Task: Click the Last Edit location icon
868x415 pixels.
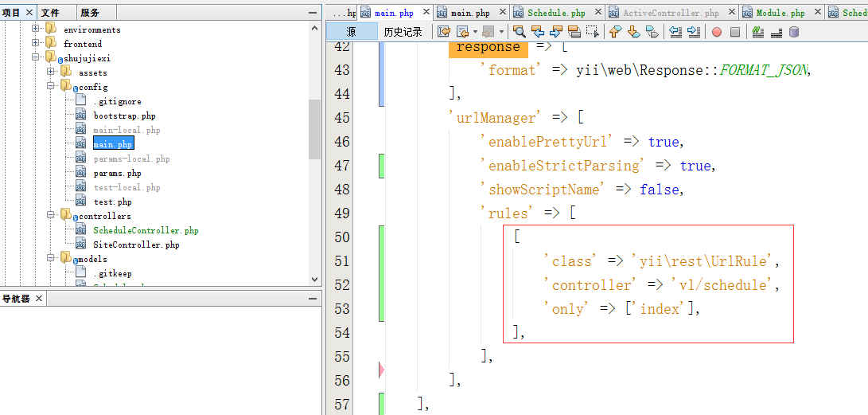Action: pyautogui.click(x=443, y=32)
